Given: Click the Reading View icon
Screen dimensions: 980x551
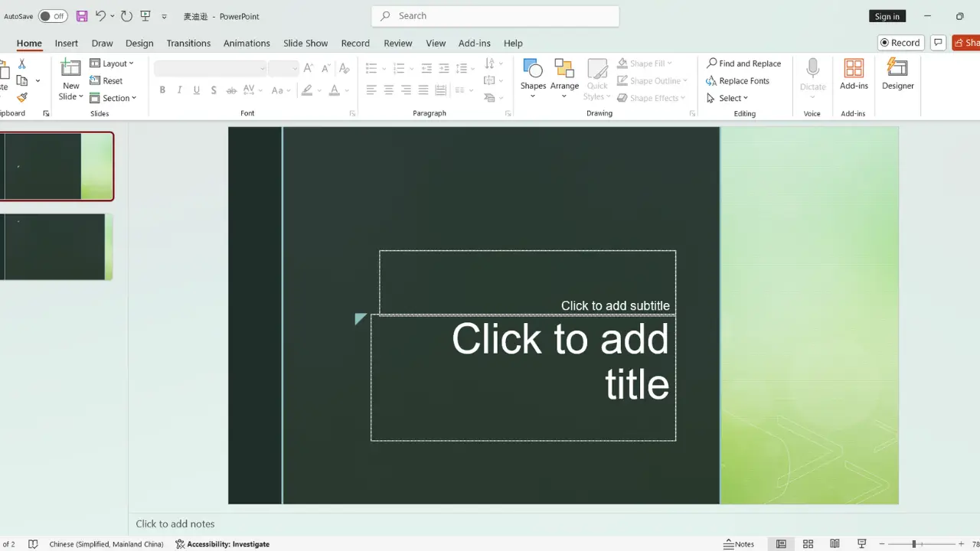Looking at the screenshot, I should [x=835, y=543].
